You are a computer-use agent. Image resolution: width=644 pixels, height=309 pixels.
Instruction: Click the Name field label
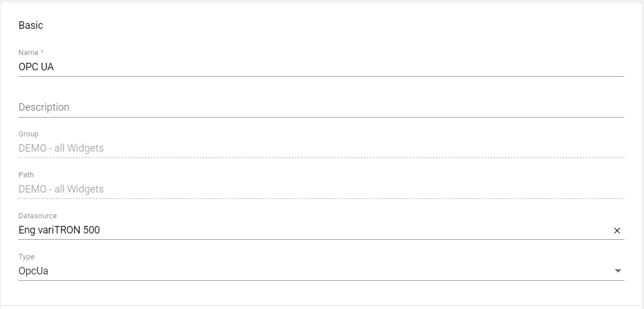tap(28, 52)
